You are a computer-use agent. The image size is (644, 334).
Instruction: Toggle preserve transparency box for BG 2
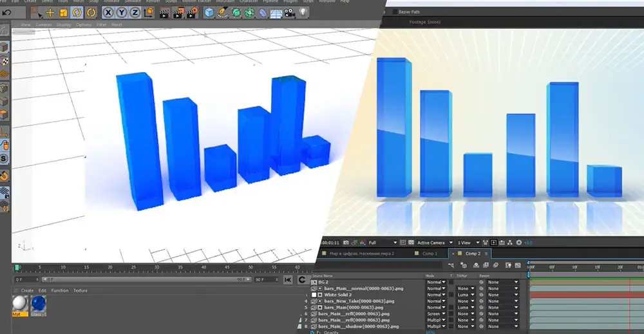[x=451, y=283]
